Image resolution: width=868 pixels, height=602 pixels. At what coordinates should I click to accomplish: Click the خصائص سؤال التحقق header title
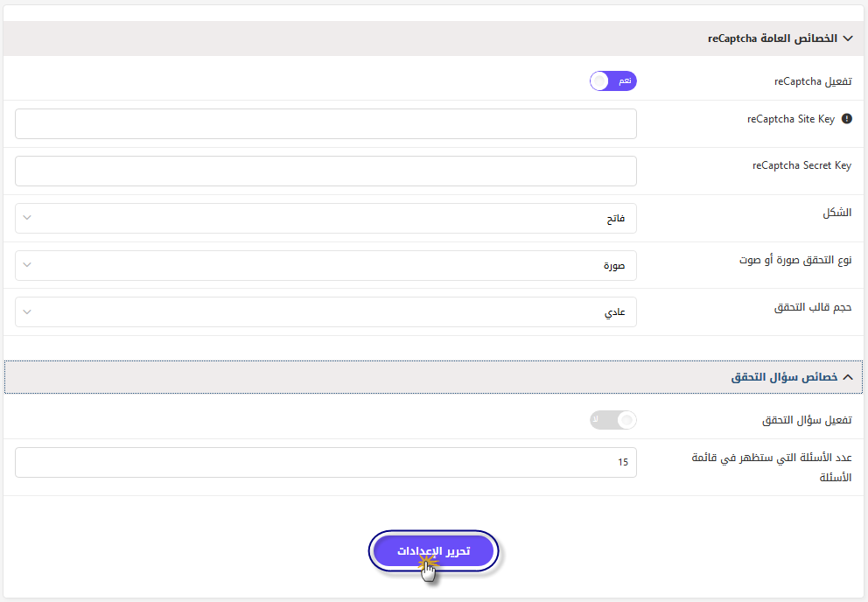click(x=784, y=377)
